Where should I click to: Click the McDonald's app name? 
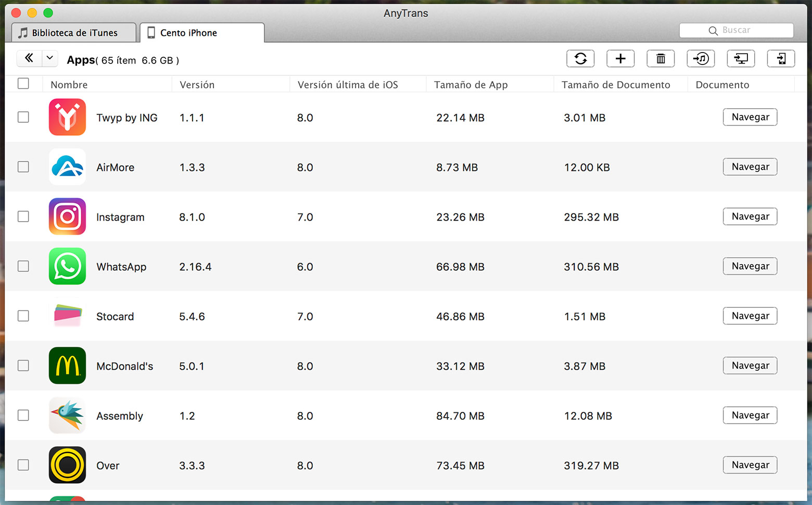pos(125,366)
